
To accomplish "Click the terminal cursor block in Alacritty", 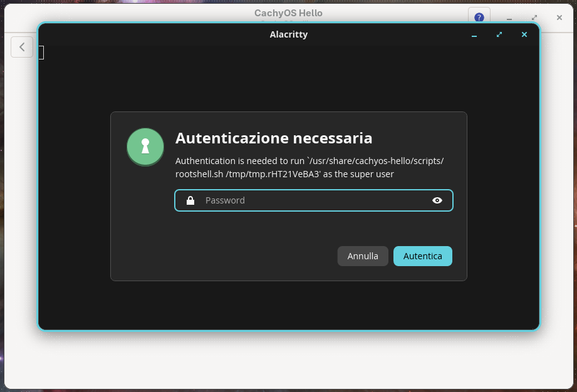I will click(41, 52).
